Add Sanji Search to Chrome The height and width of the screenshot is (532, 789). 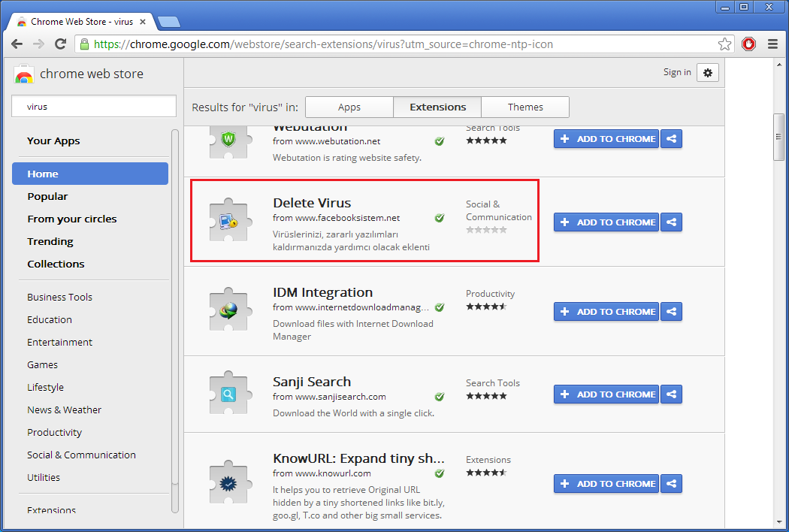point(606,394)
